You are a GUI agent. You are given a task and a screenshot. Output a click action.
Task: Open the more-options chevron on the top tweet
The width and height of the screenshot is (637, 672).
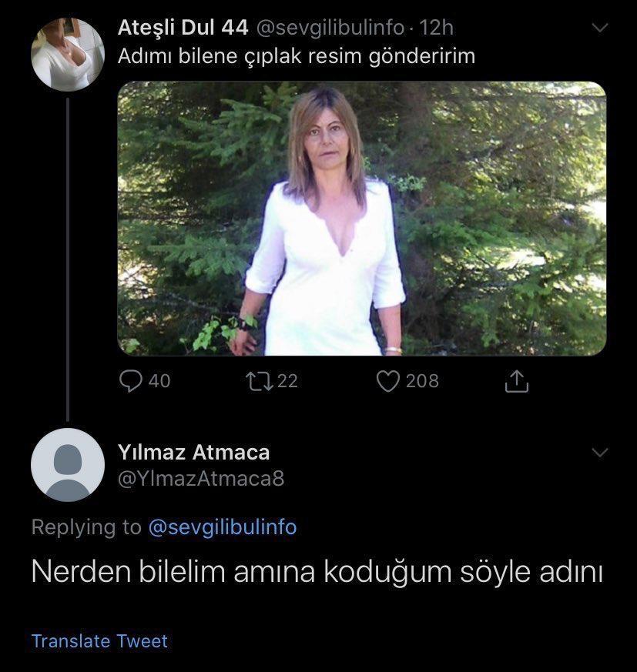click(x=598, y=28)
